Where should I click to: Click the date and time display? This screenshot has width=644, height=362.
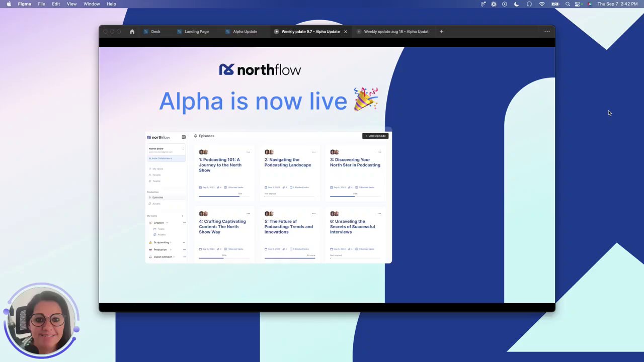(x=617, y=4)
